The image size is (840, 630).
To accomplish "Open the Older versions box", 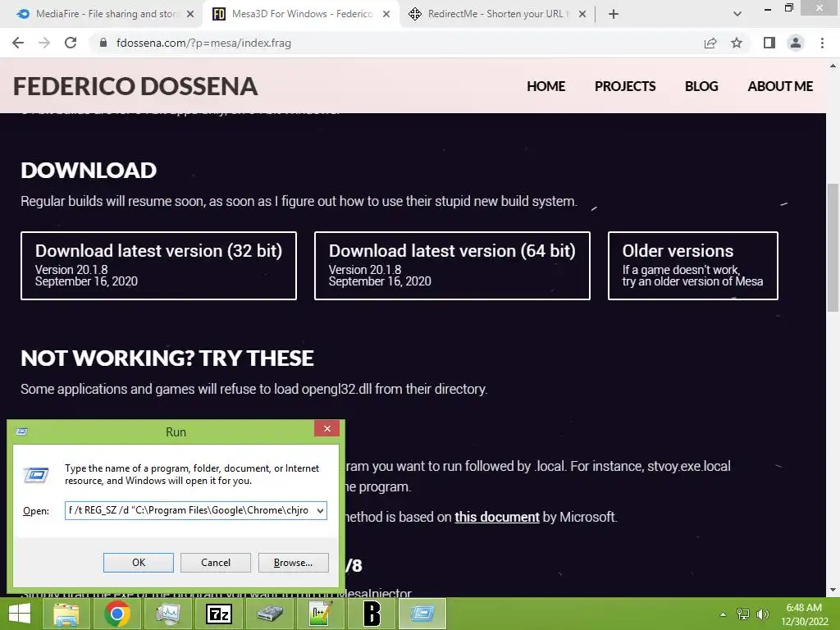I will (x=692, y=266).
